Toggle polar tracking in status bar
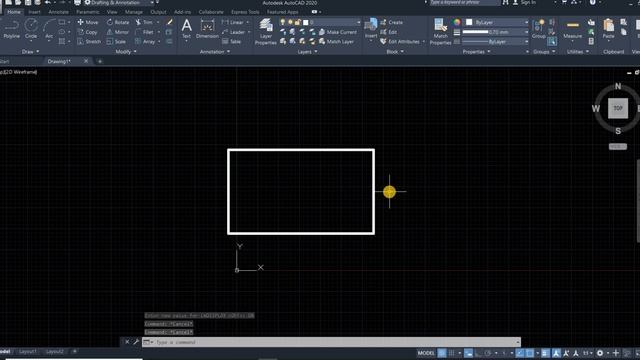The height and width of the screenshot is (360, 640). [x=488, y=353]
